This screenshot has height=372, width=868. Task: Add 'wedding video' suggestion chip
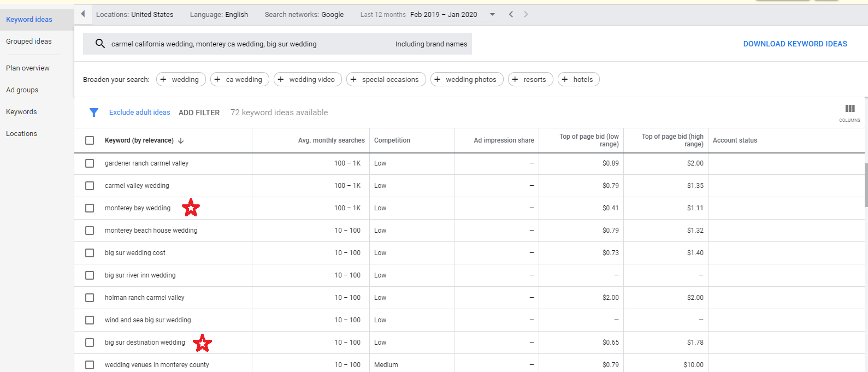(x=308, y=79)
